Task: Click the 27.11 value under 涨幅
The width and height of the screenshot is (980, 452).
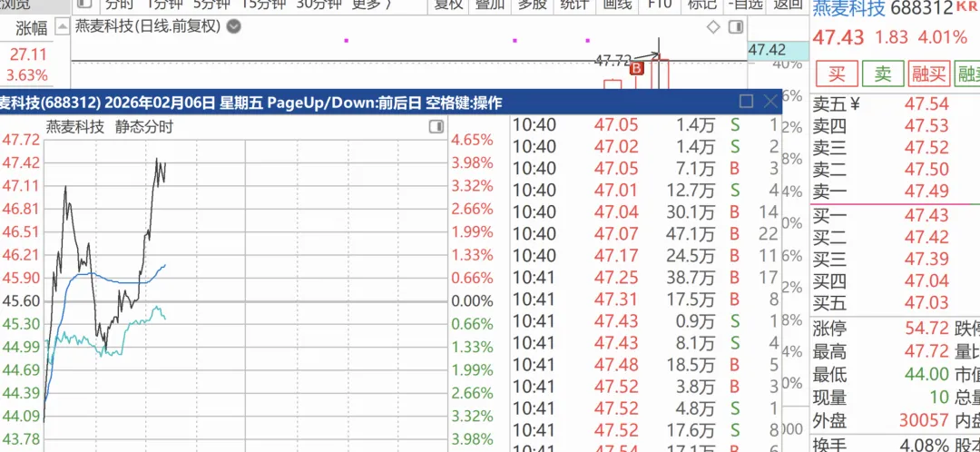Action: point(28,54)
